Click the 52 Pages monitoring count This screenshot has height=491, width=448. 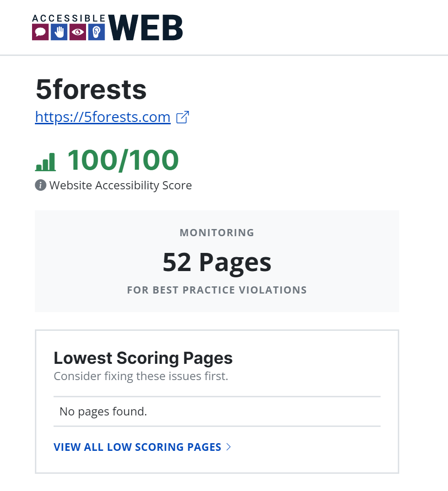pos(217,262)
